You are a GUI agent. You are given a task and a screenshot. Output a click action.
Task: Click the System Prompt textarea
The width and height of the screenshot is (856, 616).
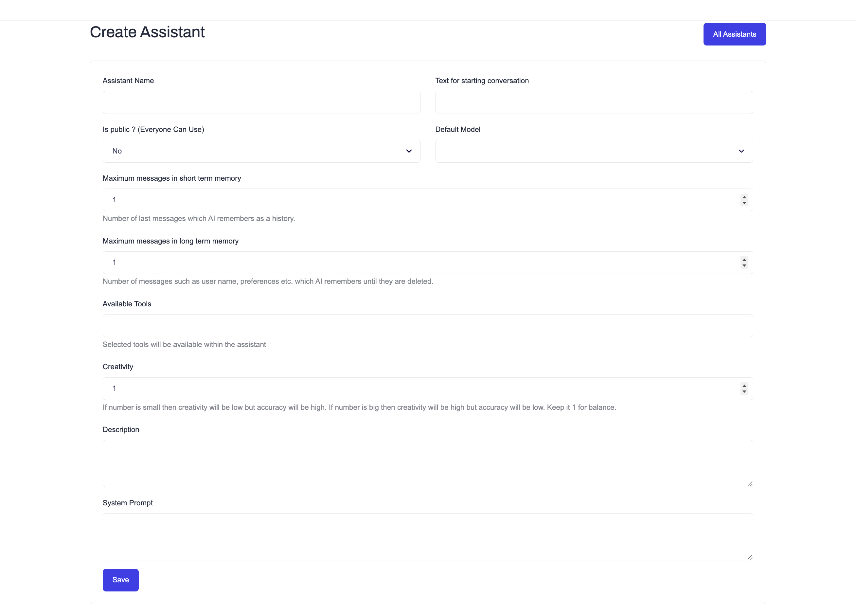tap(427, 537)
